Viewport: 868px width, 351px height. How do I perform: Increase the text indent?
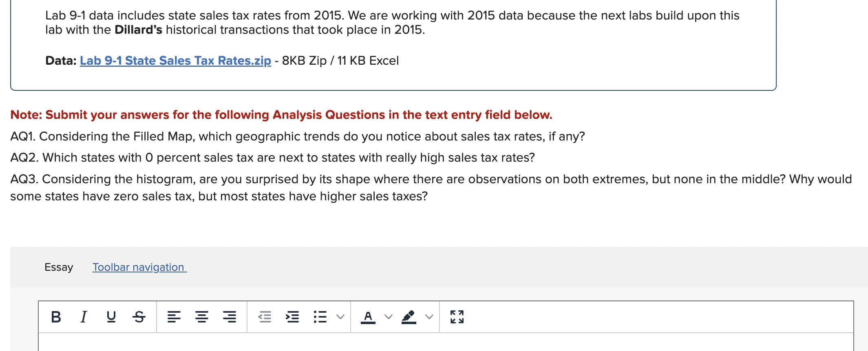click(293, 317)
